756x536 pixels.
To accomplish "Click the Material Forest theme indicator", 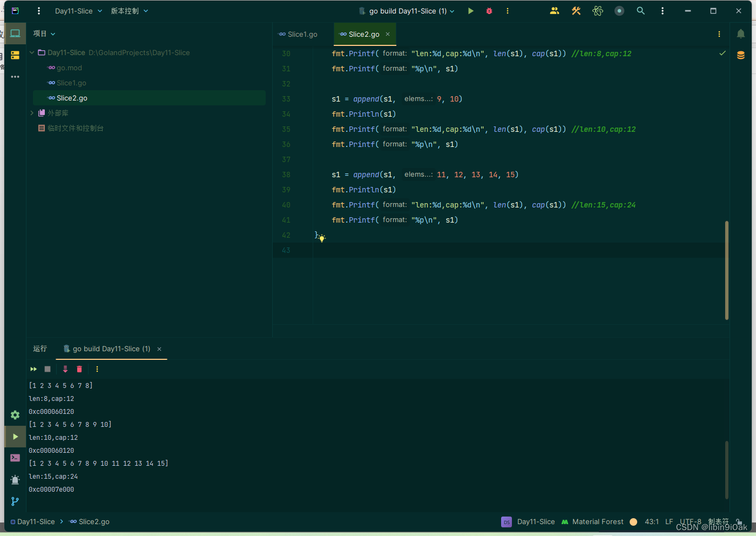I will (592, 521).
